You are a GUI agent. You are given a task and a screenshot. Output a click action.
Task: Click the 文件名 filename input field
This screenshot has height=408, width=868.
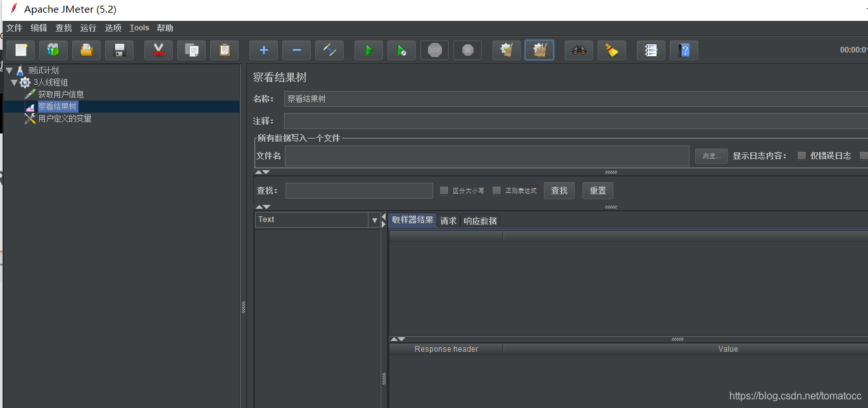(487, 156)
